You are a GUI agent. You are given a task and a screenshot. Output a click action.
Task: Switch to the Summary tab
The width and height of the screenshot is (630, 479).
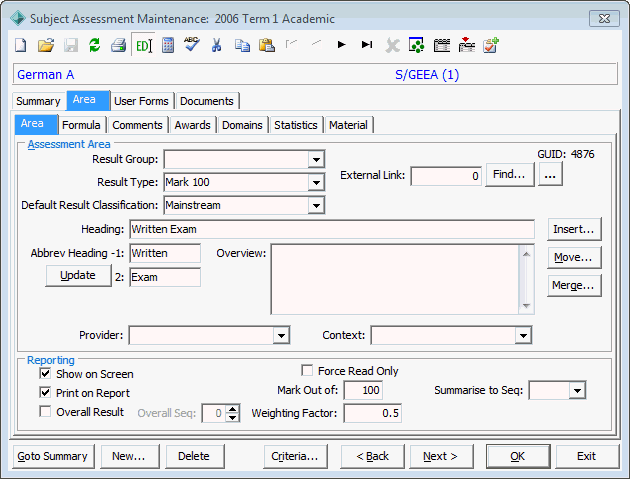click(38, 101)
